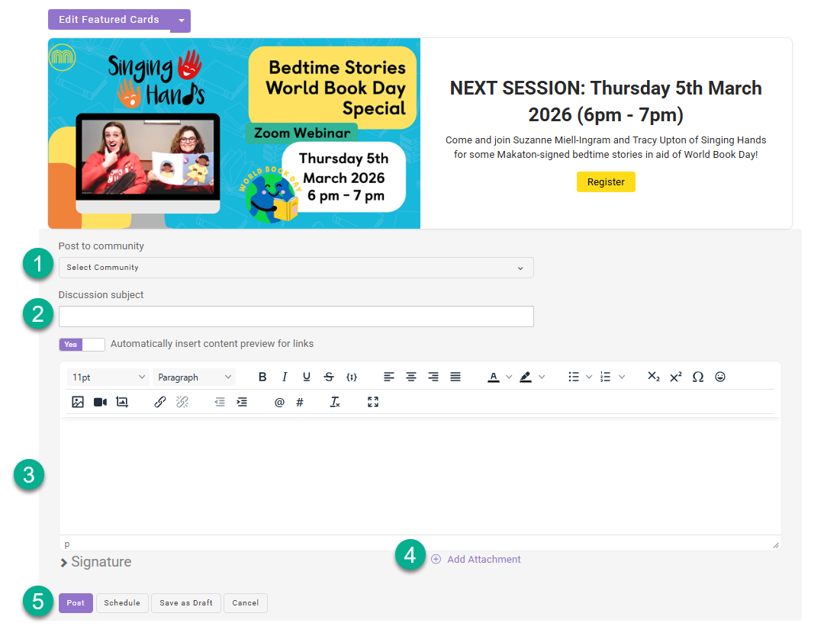Expand the Signature section
840x639 pixels.
95,562
